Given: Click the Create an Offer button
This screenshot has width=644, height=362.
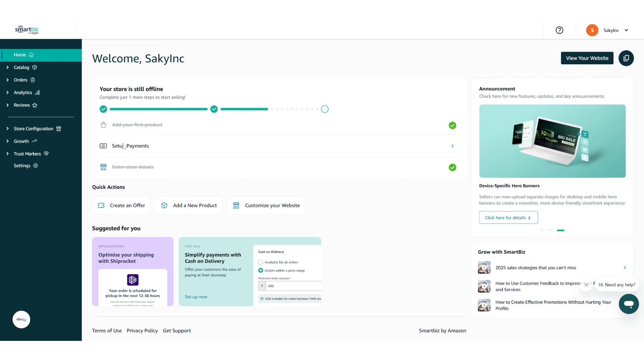Looking at the screenshot, I should point(121,205).
